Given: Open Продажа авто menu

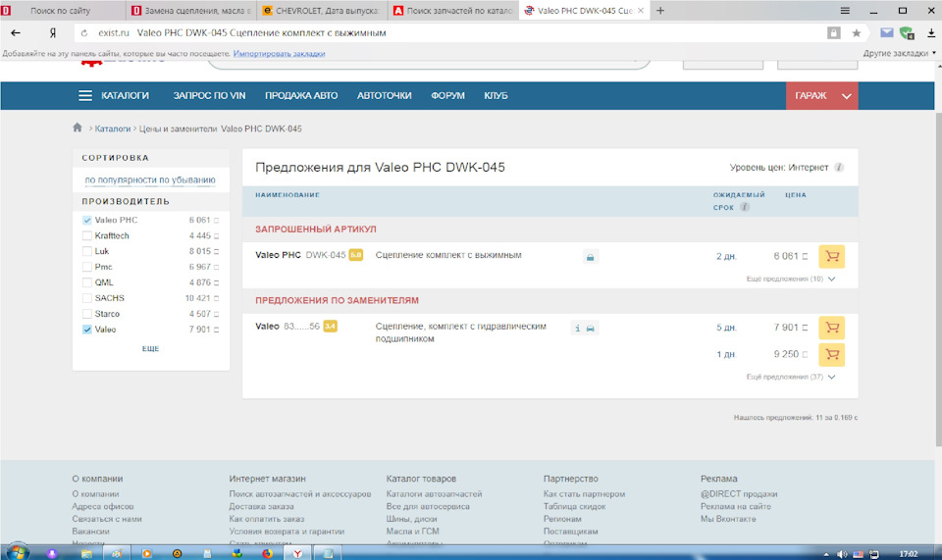Looking at the screenshot, I should point(301,95).
